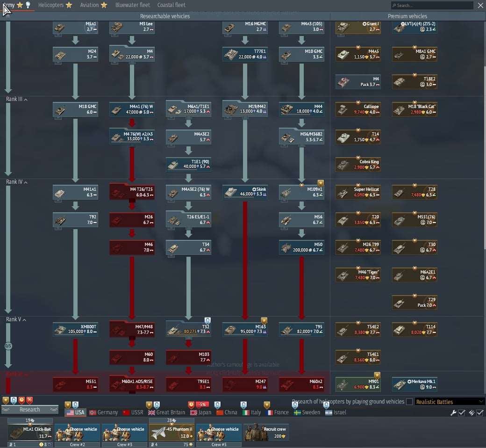
Task: Click the T95 tank destroyer card
Action: tap(301, 330)
